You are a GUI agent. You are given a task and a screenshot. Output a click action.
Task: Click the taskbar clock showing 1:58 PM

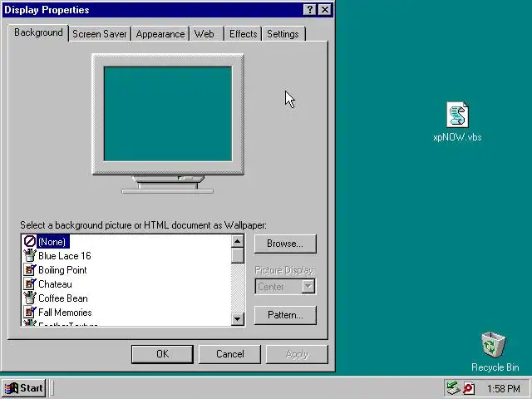tap(504, 388)
